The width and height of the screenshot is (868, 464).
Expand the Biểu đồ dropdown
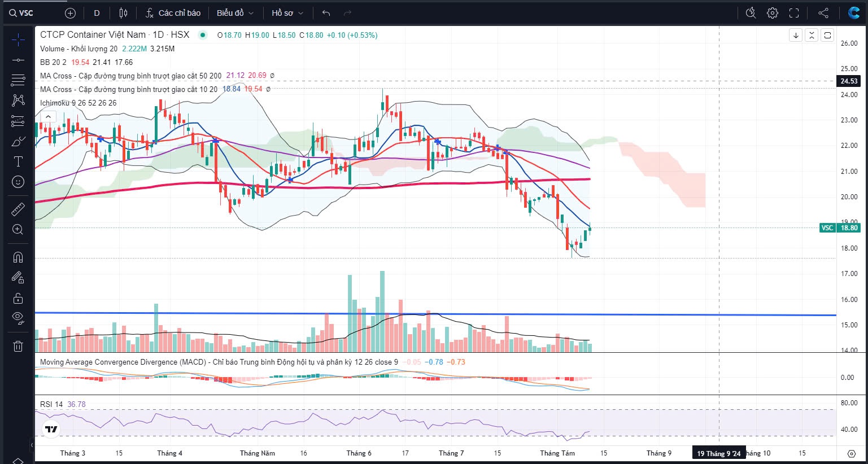pyautogui.click(x=235, y=13)
